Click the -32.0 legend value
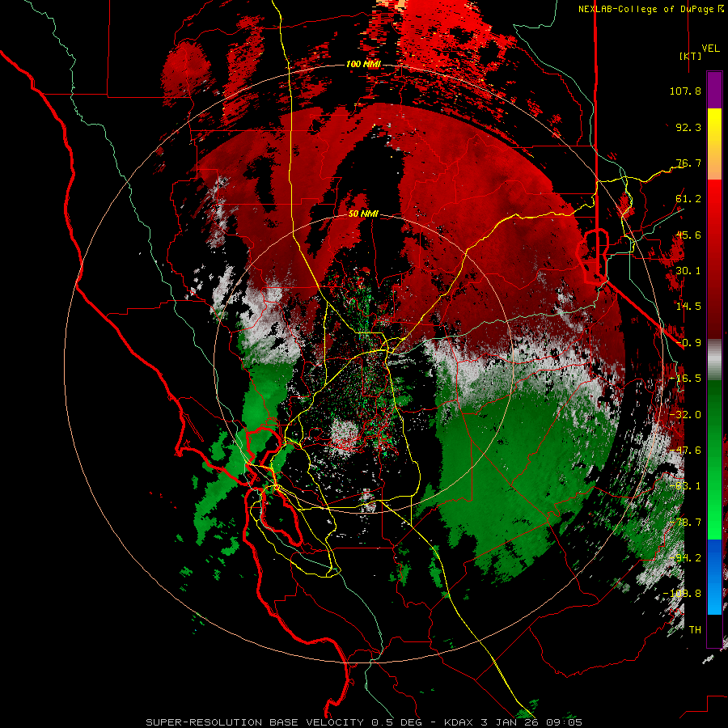This screenshot has width=728, height=728. click(685, 415)
